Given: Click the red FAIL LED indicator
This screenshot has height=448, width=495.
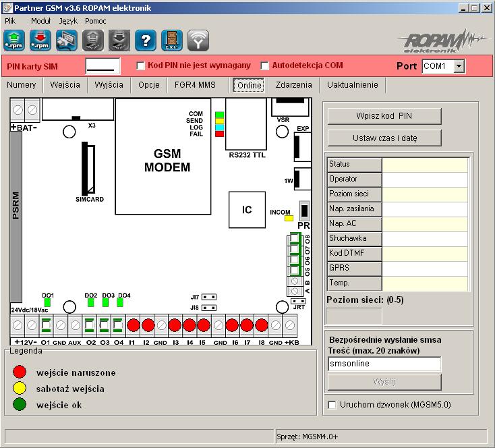Looking at the screenshot, I should tap(219, 134).
